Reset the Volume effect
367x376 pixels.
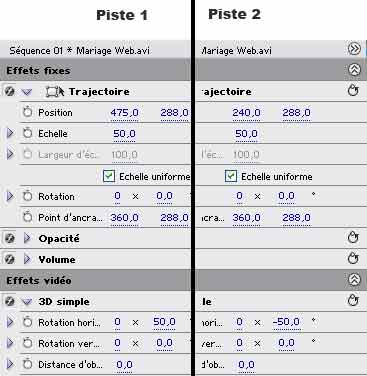pos(353,259)
